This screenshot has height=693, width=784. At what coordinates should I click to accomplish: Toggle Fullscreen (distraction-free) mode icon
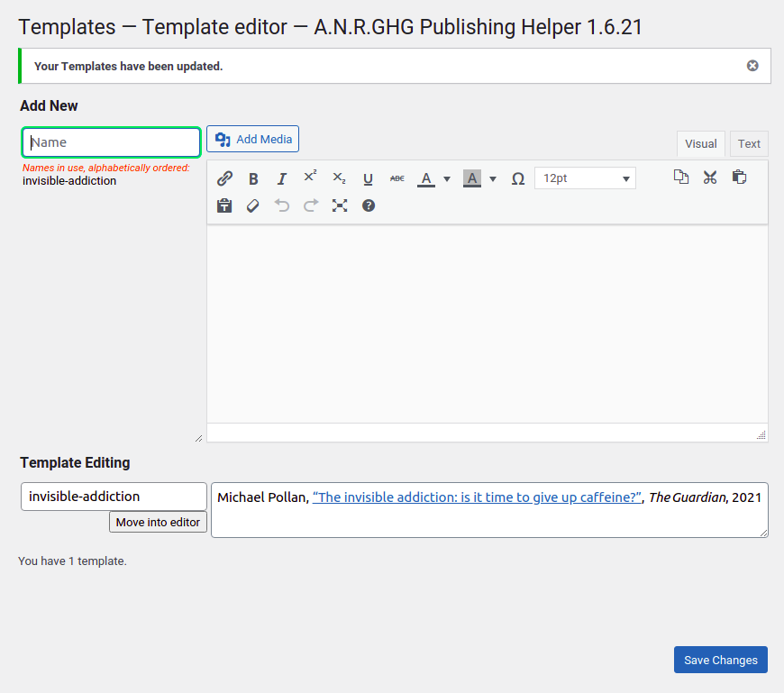pos(340,206)
